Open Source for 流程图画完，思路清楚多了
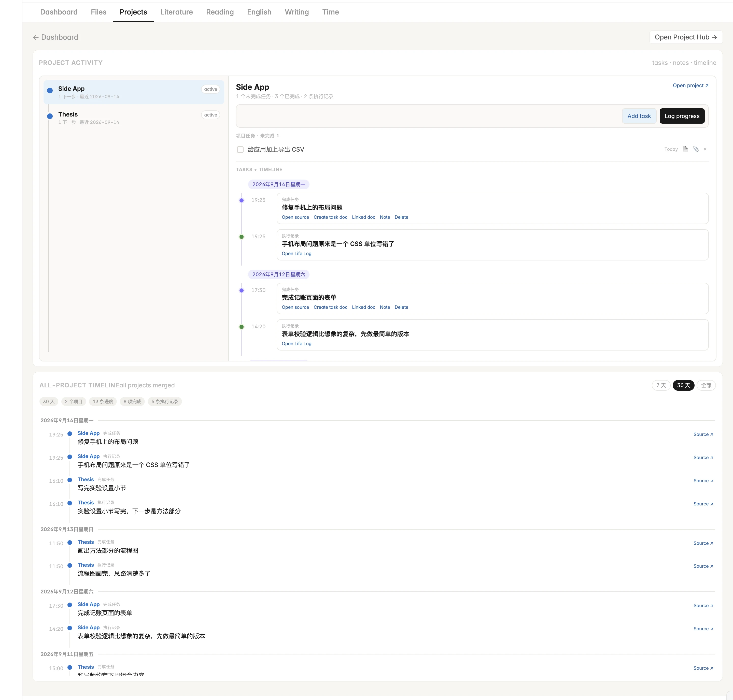Viewport: 733px width, 700px height. (x=703, y=566)
